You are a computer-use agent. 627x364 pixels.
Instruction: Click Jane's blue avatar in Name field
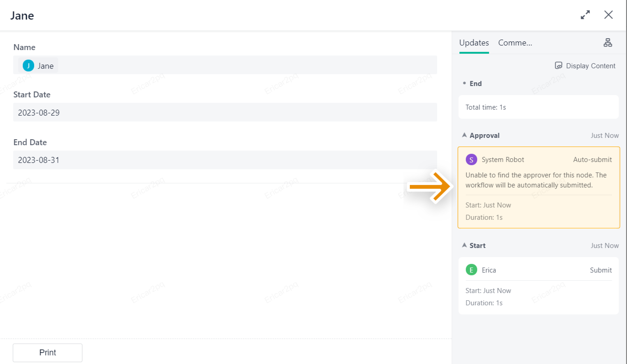click(28, 66)
